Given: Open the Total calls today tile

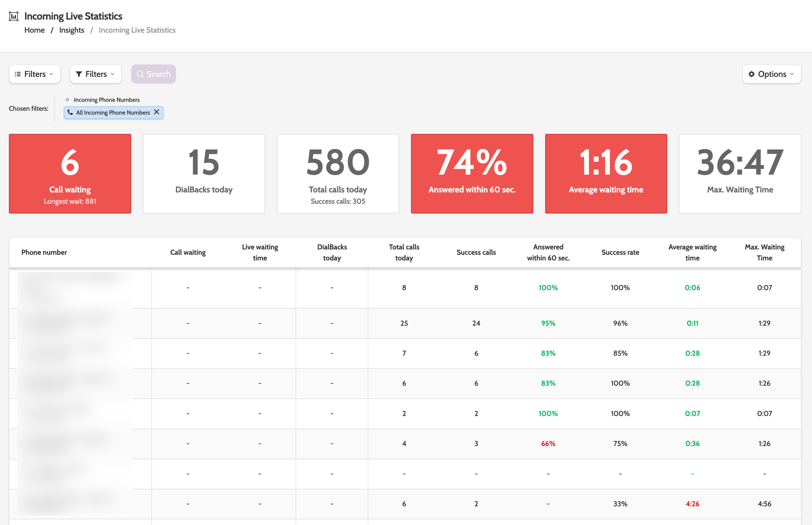Looking at the screenshot, I should coord(338,173).
